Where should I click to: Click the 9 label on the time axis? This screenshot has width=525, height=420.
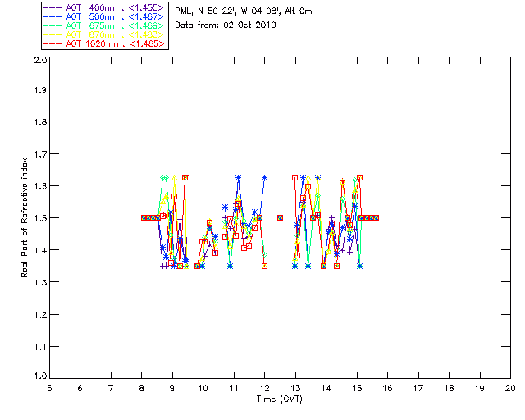tap(172, 388)
